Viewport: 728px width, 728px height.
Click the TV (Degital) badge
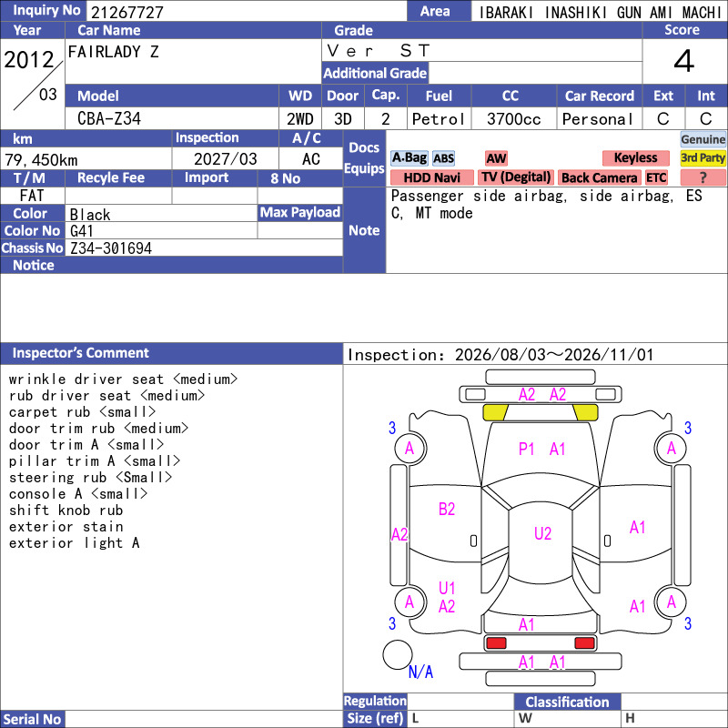pyautogui.click(x=516, y=177)
